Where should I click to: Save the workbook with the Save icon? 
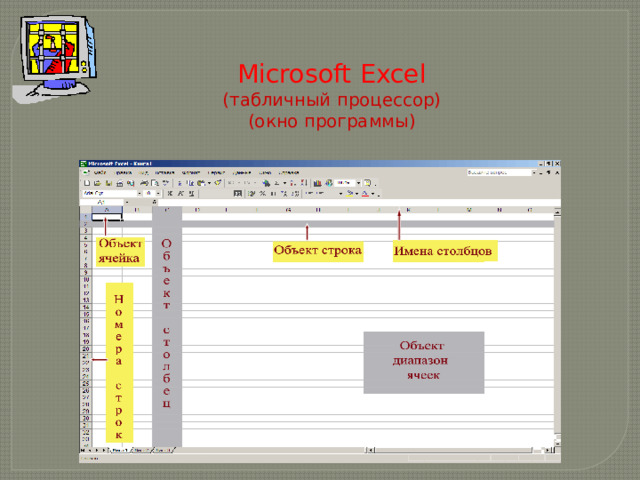point(108,183)
